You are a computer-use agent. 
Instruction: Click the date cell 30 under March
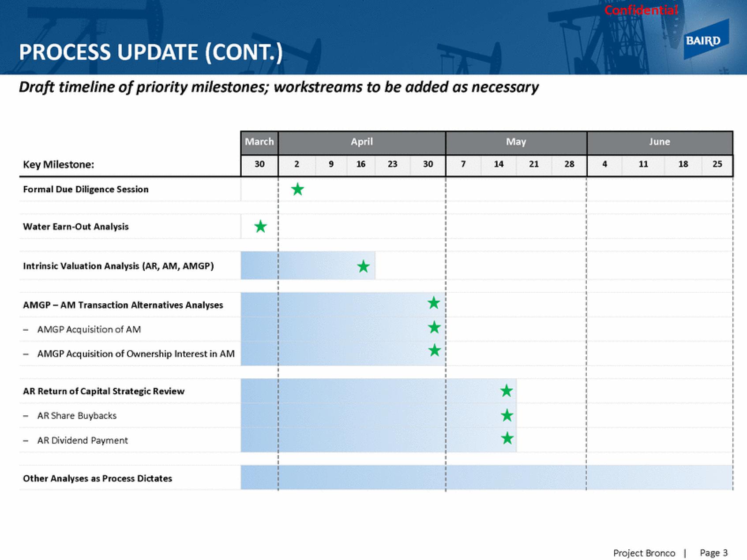point(259,164)
